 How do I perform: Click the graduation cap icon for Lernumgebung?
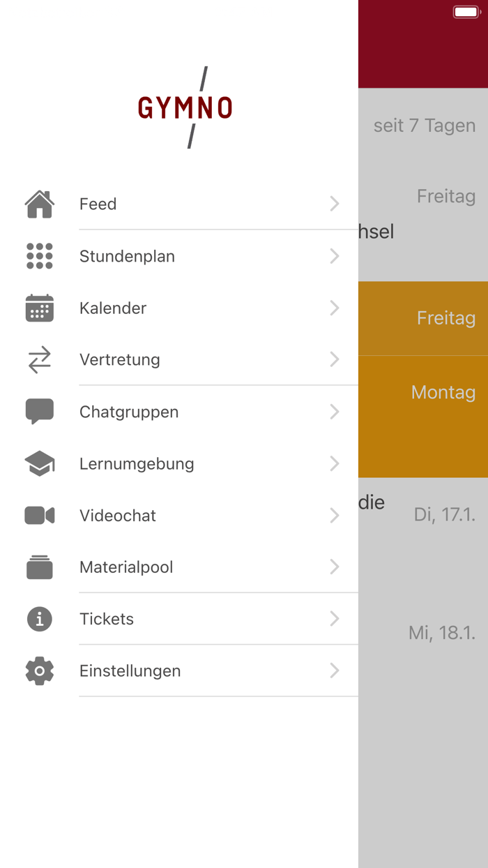tap(39, 463)
